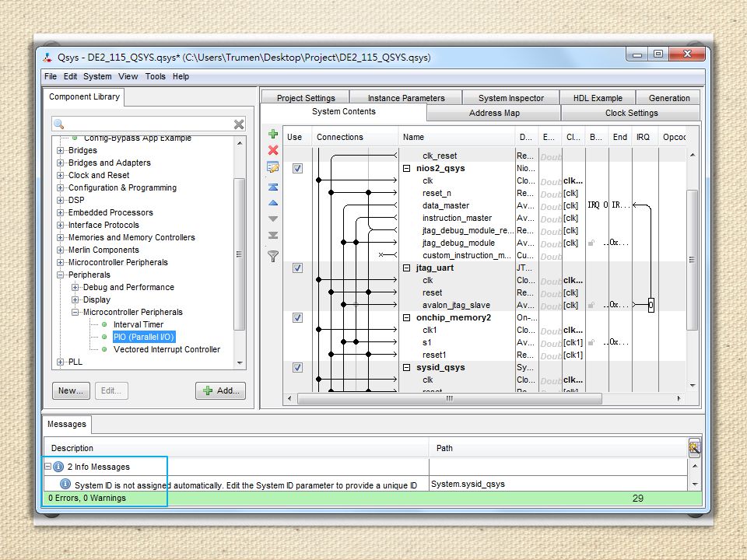Expand the Display tree node

(x=75, y=299)
